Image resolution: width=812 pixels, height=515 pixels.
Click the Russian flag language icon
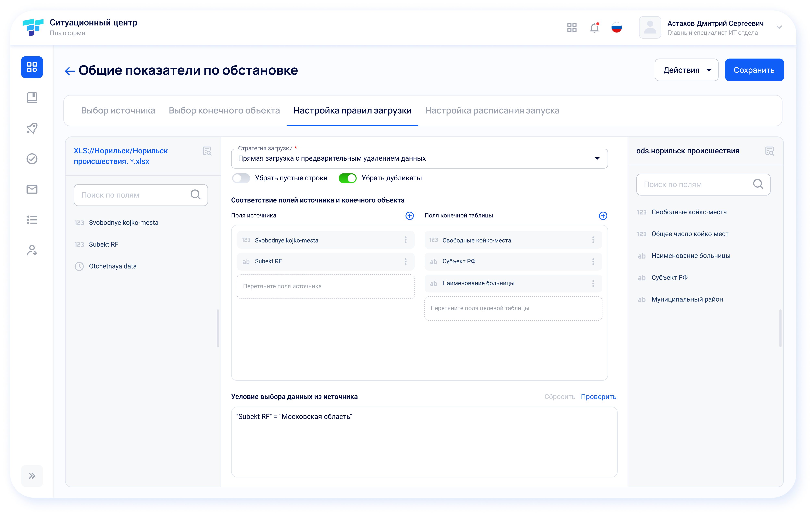pos(617,27)
